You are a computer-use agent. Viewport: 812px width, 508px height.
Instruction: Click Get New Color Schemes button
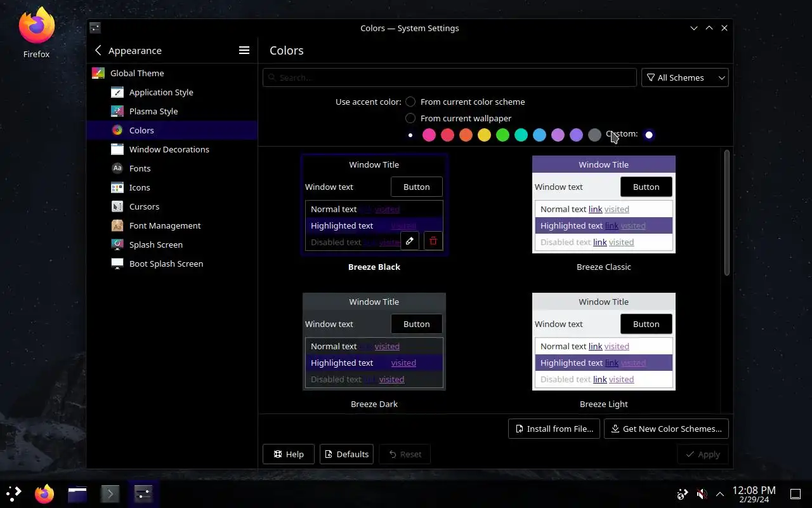(666, 429)
